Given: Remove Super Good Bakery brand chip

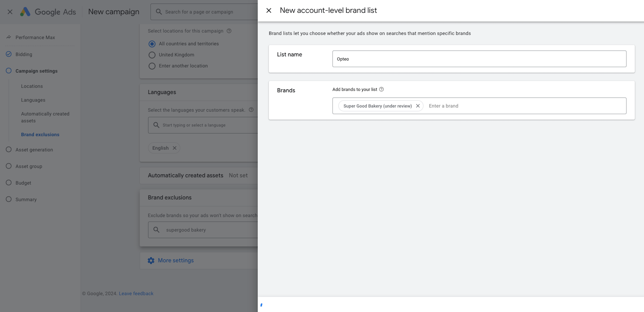Looking at the screenshot, I should (418, 106).
